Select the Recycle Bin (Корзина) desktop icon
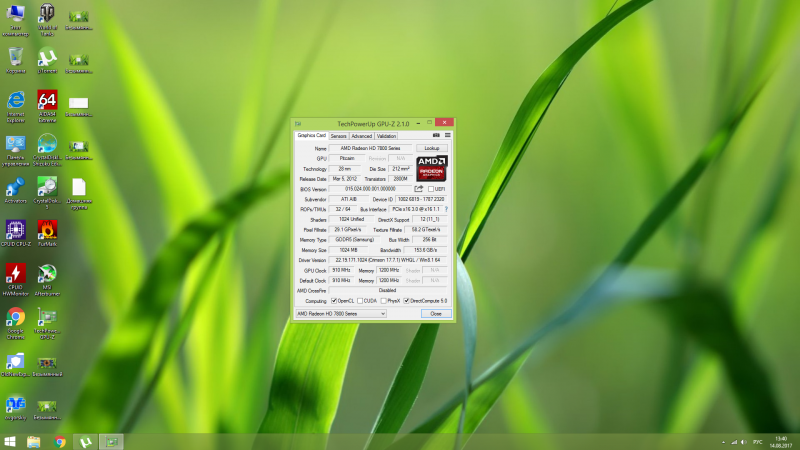Screen dimensions: 800x450 [15, 60]
